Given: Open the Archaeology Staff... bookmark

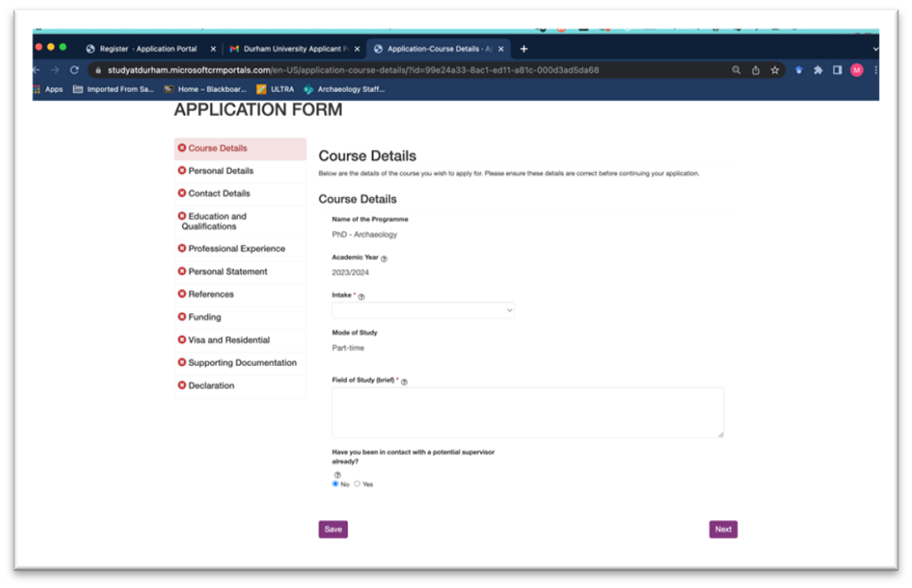Looking at the screenshot, I should tap(344, 89).
